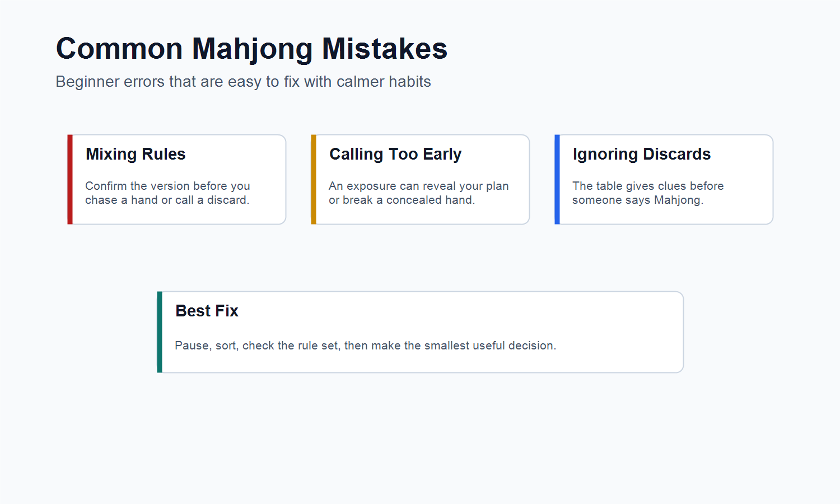Screen dimensions: 840x504
Task: Click the blue accent bar on Ignoring Discards
Action: click(x=557, y=179)
